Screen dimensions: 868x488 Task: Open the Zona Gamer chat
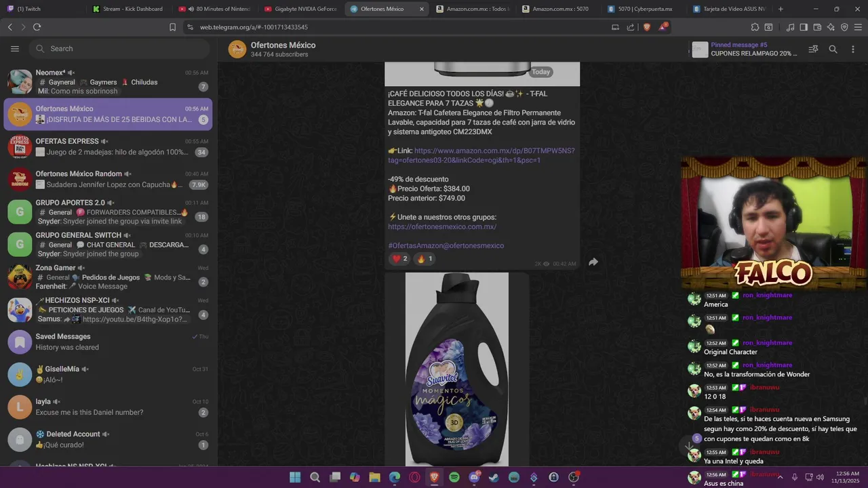point(108,277)
